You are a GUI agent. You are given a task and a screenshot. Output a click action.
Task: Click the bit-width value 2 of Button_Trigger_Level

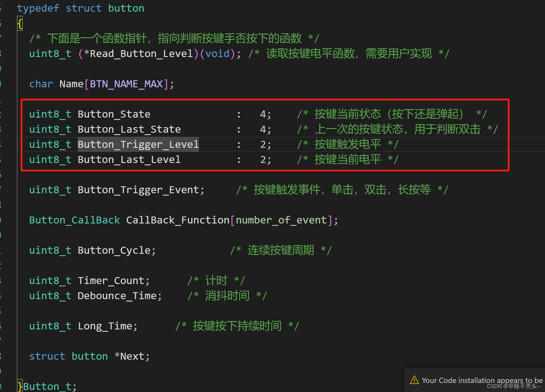point(263,144)
